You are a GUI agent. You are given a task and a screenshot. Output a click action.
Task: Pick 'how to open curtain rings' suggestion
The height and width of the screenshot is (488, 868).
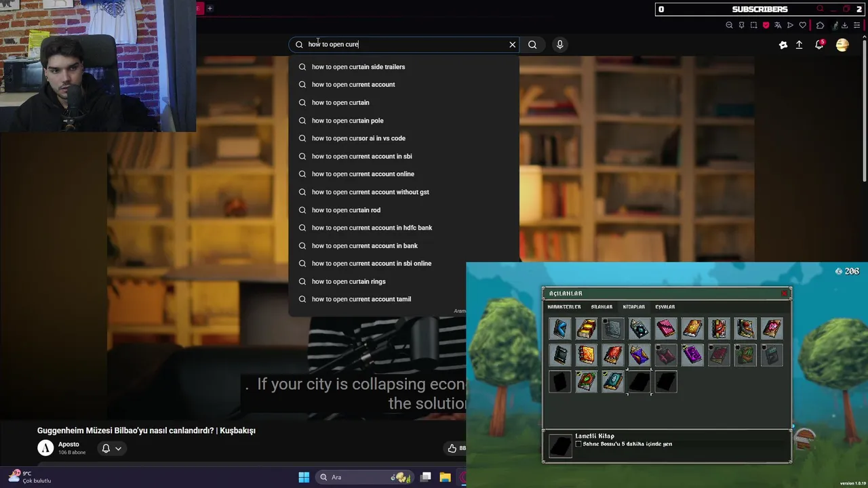403,281
